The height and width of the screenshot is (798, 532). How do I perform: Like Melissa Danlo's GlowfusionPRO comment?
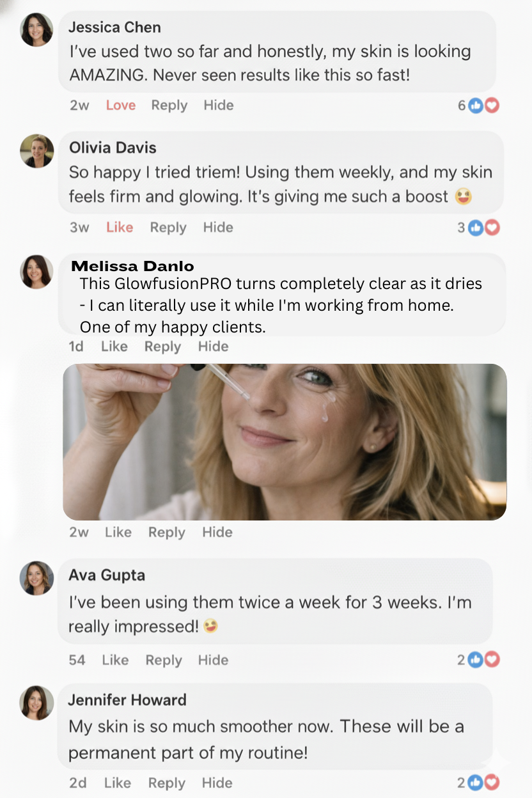coord(114,347)
